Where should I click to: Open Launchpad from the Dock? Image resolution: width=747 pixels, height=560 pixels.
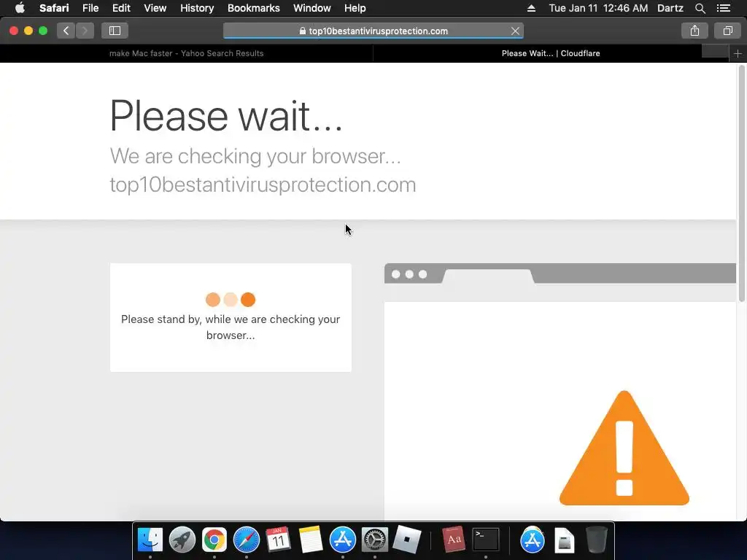point(182,540)
